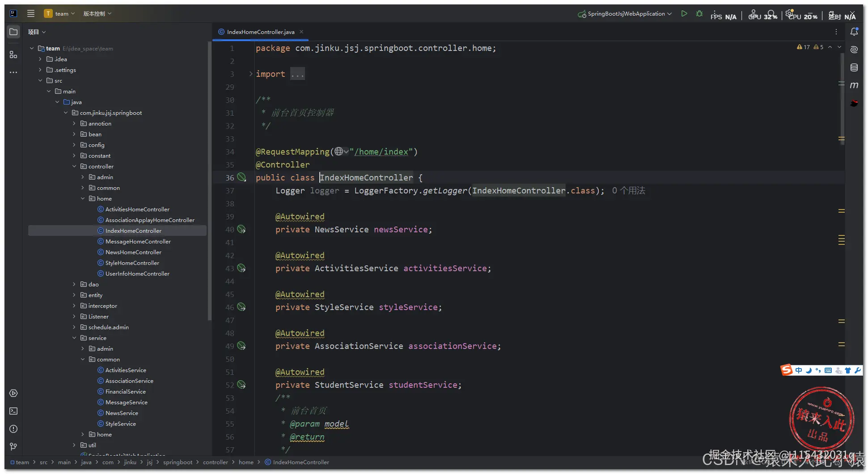Open Sogou soft keyboard icon

pyautogui.click(x=828, y=370)
